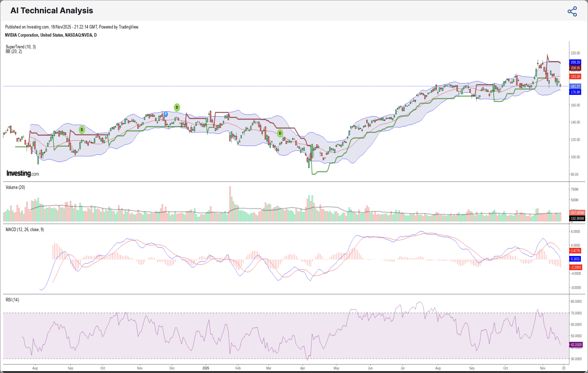Click the blue 181.37 current price flag
This screenshot has width=588, height=373.
(x=575, y=86)
